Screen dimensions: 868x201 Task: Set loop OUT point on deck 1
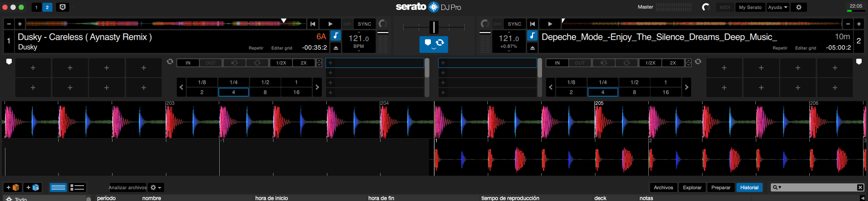click(x=211, y=63)
